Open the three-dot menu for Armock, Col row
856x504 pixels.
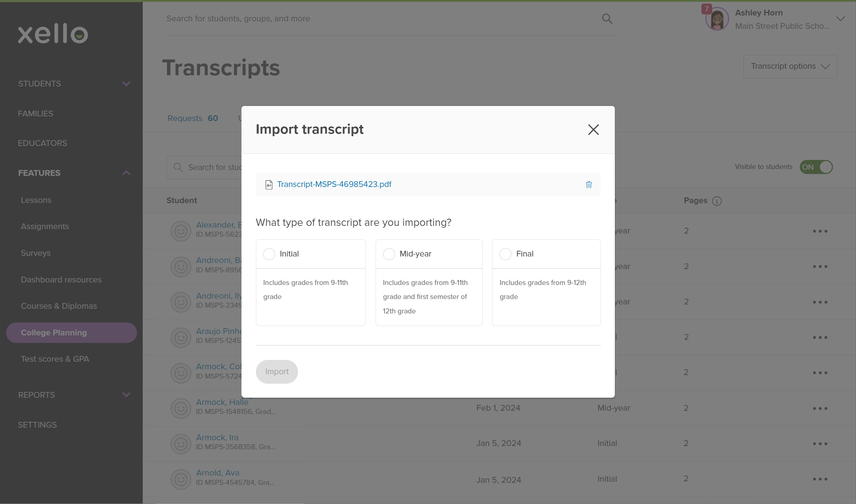(820, 373)
